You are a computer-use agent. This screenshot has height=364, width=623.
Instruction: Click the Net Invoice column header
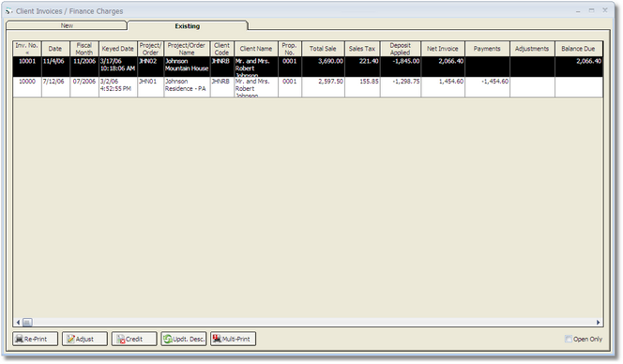point(443,49)
